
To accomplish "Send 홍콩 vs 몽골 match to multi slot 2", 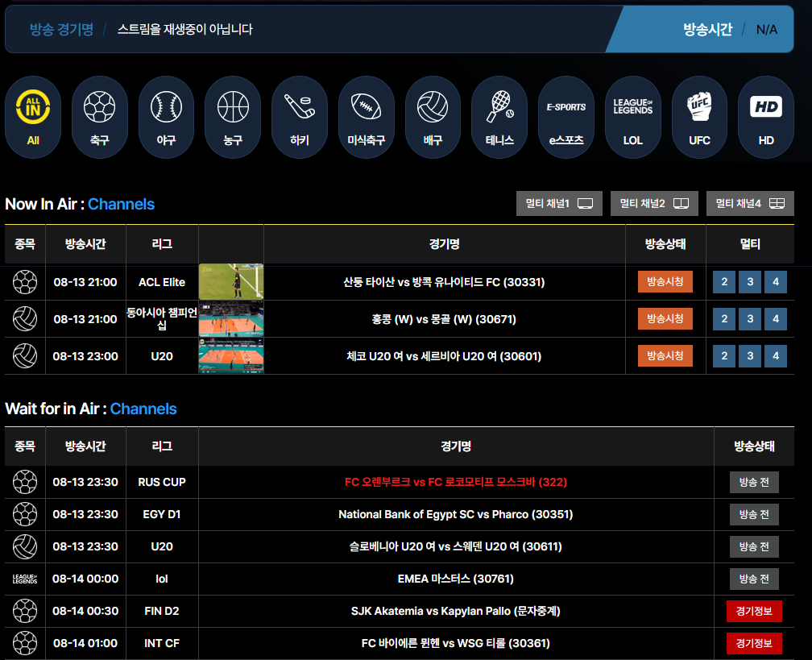I will pos(724,319).
